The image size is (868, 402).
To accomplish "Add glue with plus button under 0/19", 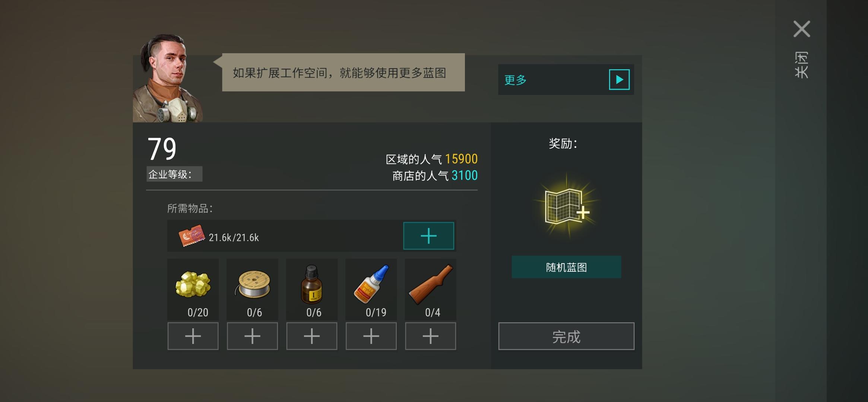I will coord(371,336).
